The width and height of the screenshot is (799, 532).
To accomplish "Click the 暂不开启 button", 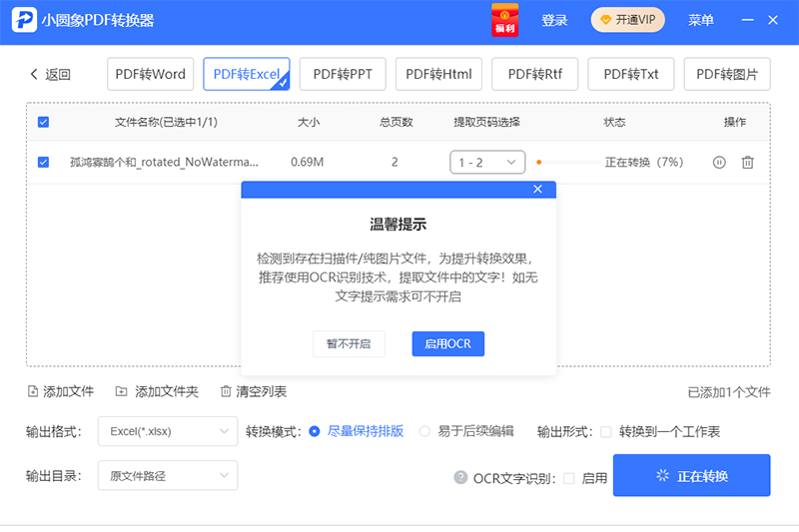I will (x=349, y=343).
